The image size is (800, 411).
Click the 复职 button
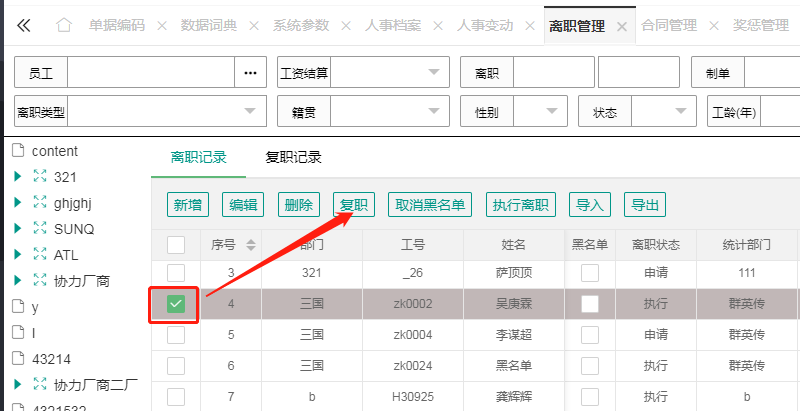pos(354,205)
